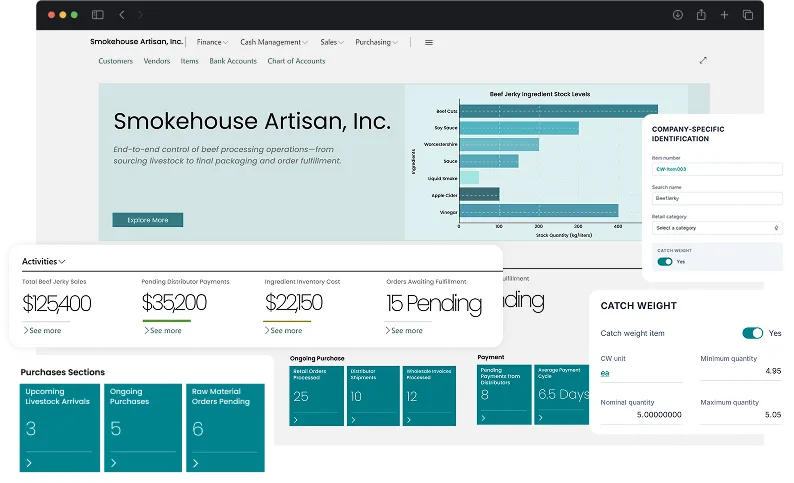Click the Ongoing Purchase heading
Viewport: 794px width, 483px height.
317,358
